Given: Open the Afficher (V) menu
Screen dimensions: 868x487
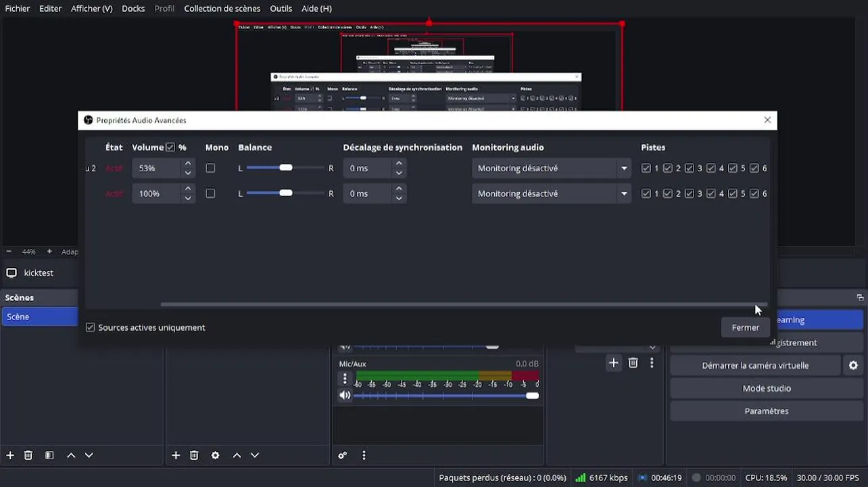Looking at the screenshot, I should tap(91, 8).
